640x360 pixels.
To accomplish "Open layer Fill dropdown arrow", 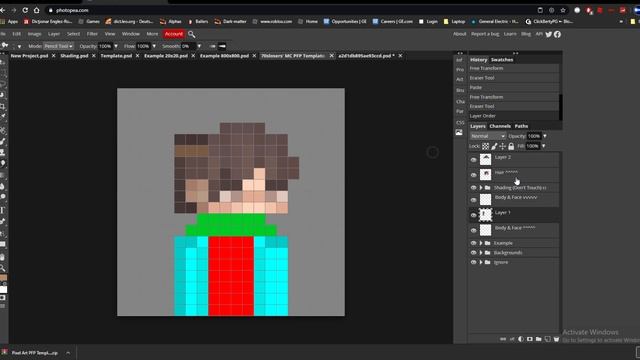I will click(x=543, y=146).
